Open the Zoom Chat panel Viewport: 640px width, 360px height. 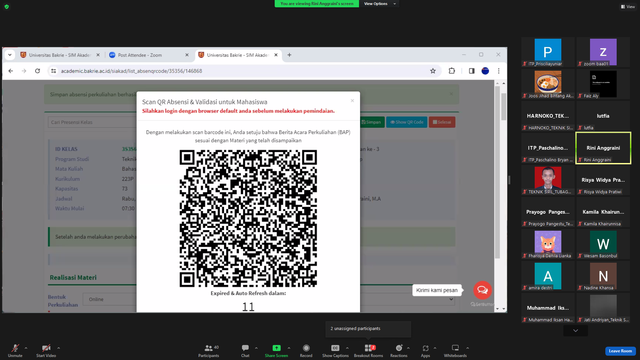[x=245, y=350]
